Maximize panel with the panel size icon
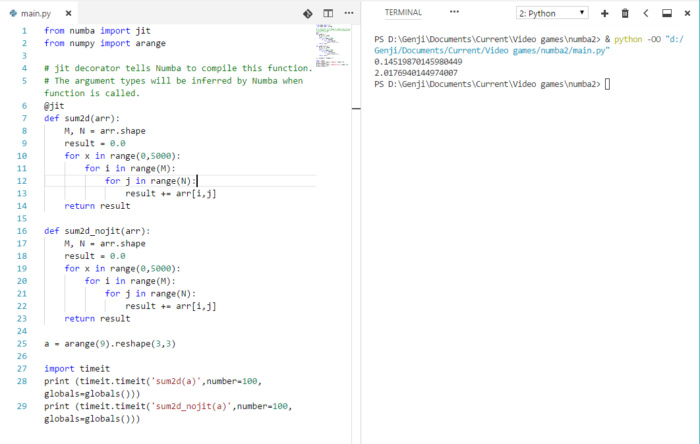This screenshot has height=444, width=700. pyautogui.click(x=667, y=13)
